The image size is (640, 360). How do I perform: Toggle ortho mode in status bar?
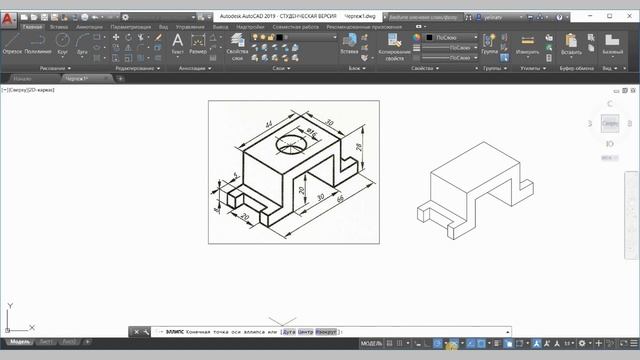(x=427, y=343)
